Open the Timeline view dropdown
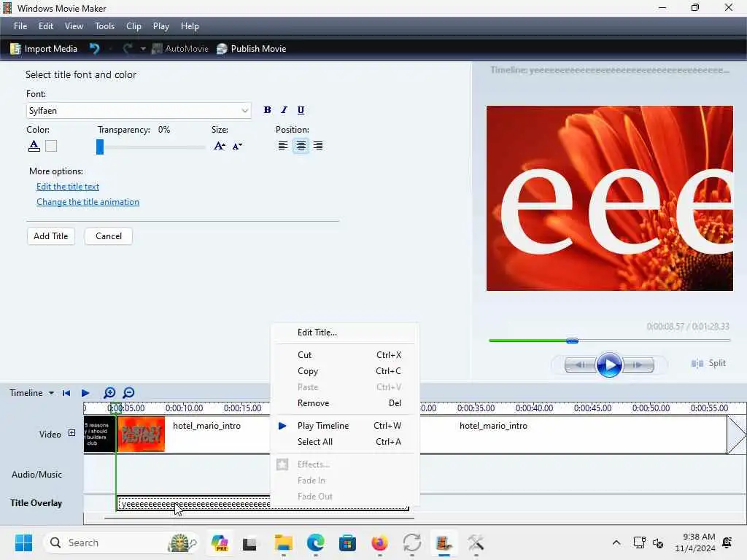Screen dimensions: 747x560 31,393
